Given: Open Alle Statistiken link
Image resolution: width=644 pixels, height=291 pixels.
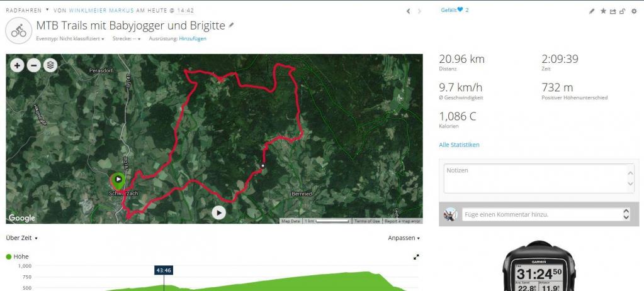Looking at the screenshot, I should point(459,145).
